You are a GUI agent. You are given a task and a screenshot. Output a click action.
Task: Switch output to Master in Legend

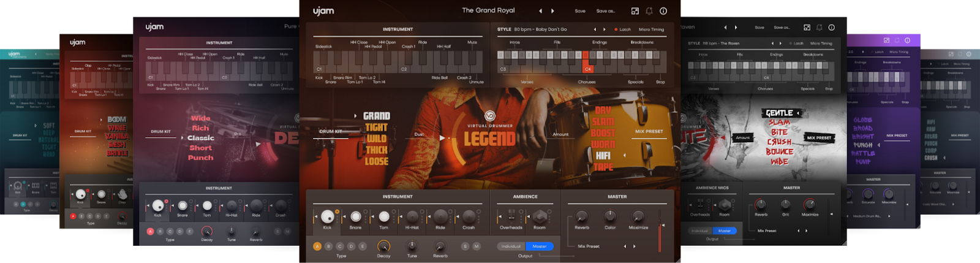pyautogui.click(x=539, y=246)
